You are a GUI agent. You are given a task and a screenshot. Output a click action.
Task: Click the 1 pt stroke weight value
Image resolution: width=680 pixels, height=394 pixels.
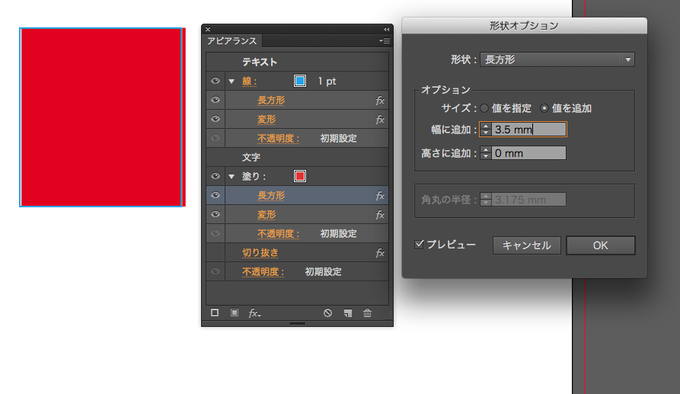[x=327, y=81]
